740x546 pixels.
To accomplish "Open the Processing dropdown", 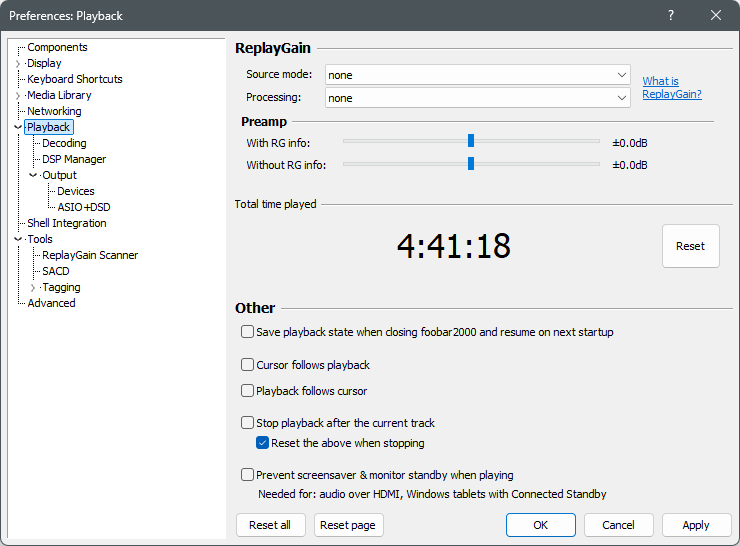I will coord(478,98).
